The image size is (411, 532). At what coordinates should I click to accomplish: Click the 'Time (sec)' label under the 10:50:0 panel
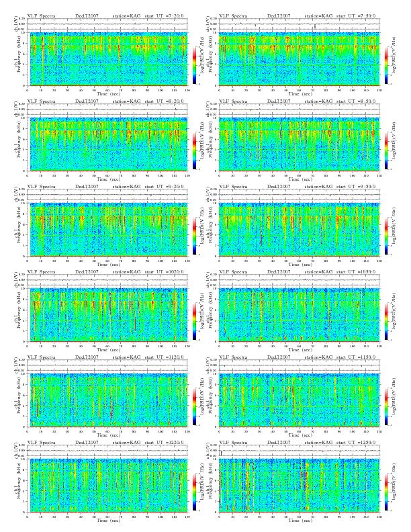[300, 350]
